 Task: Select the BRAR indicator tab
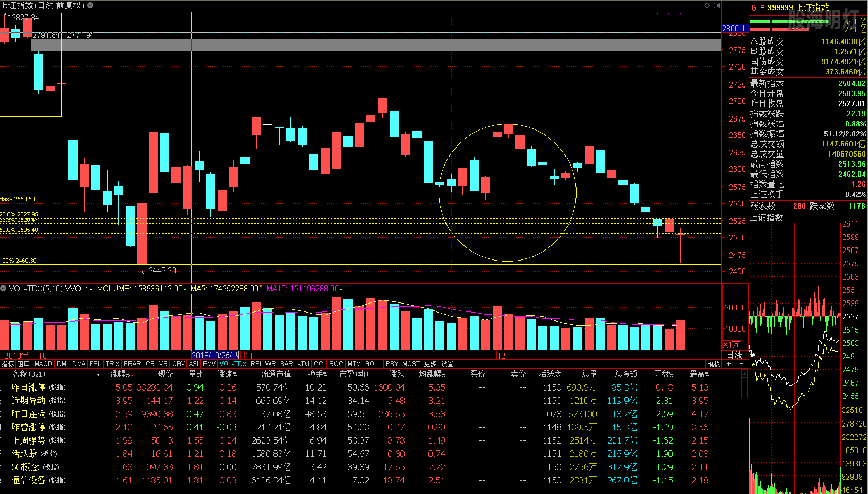pos(132,364)
